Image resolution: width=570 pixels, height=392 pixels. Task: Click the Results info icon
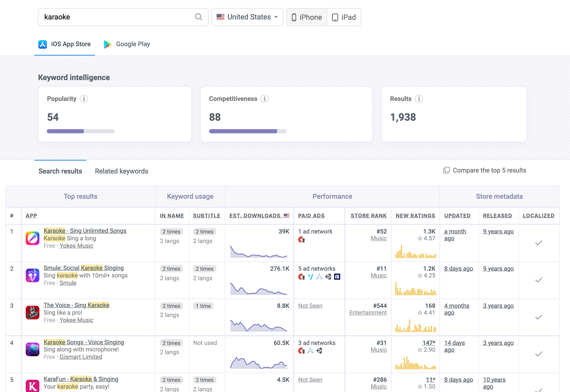[x=419, y=99]
